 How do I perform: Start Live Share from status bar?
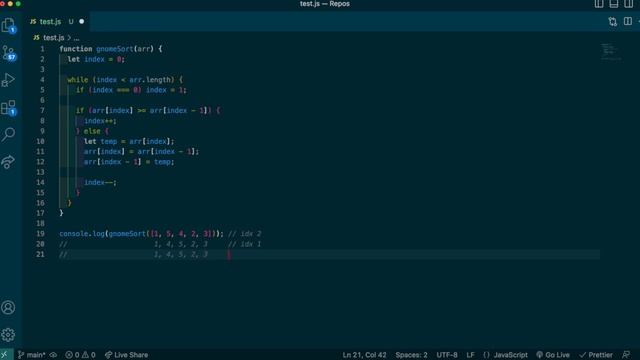[127, 355]
